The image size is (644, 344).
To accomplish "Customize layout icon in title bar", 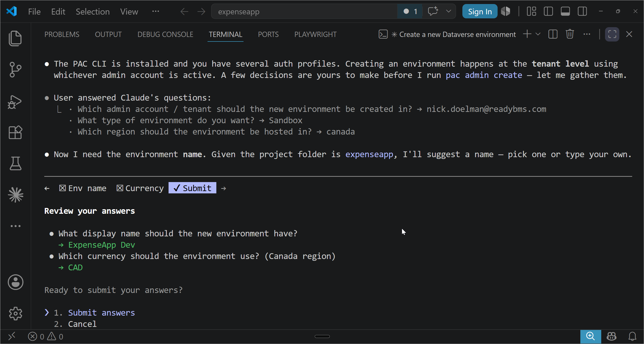I will tap(531, 11).
